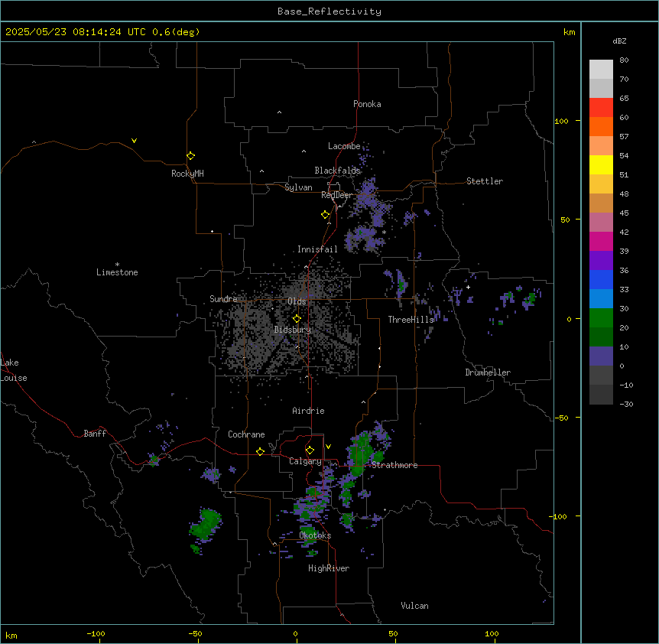Click the RedDeer city label

(x=336, y=195)
